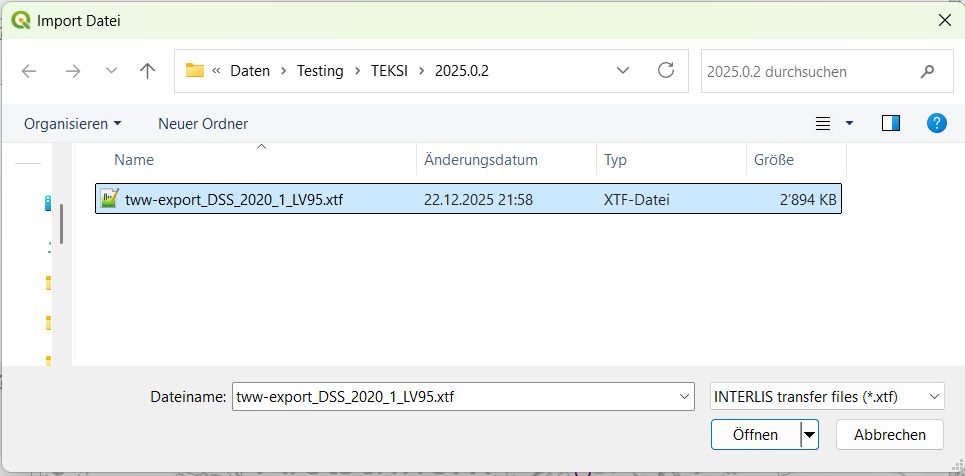This screenshot has width=965, height=476.
Task: Click the navigation pane scrollbar thumb
Action: [61, 224]
